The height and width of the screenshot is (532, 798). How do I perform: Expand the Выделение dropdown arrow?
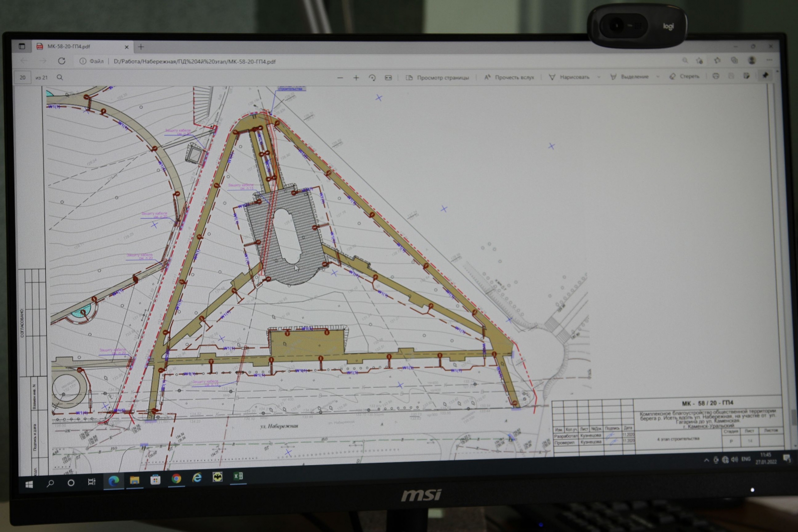[657, 77]
